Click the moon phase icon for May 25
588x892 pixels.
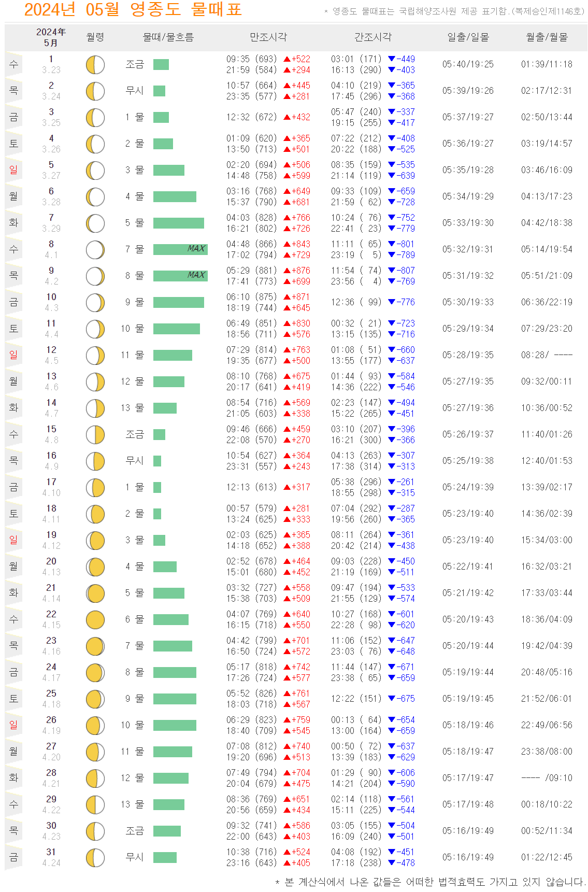pyautogui.click(x=95, y=699)
